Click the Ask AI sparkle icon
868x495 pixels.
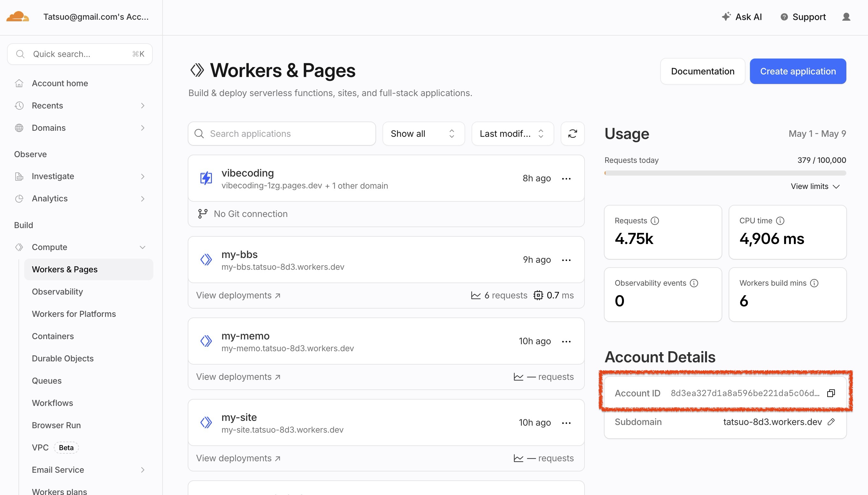point(726,17)
